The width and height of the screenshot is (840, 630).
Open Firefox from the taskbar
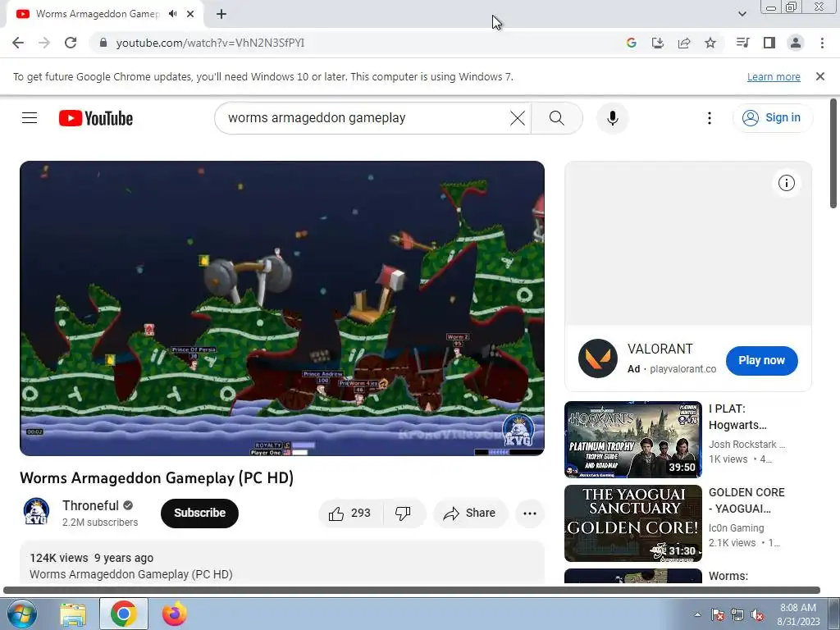point(175,614)
